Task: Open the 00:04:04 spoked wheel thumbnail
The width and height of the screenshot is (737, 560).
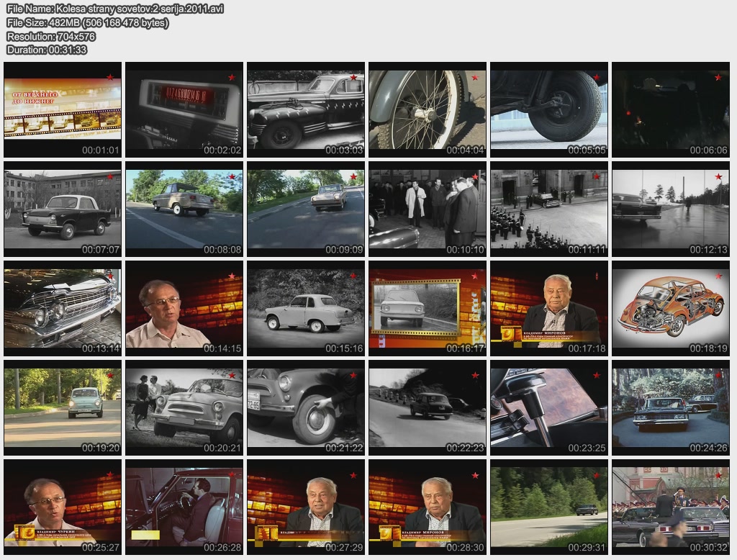Action: point(428,109)
